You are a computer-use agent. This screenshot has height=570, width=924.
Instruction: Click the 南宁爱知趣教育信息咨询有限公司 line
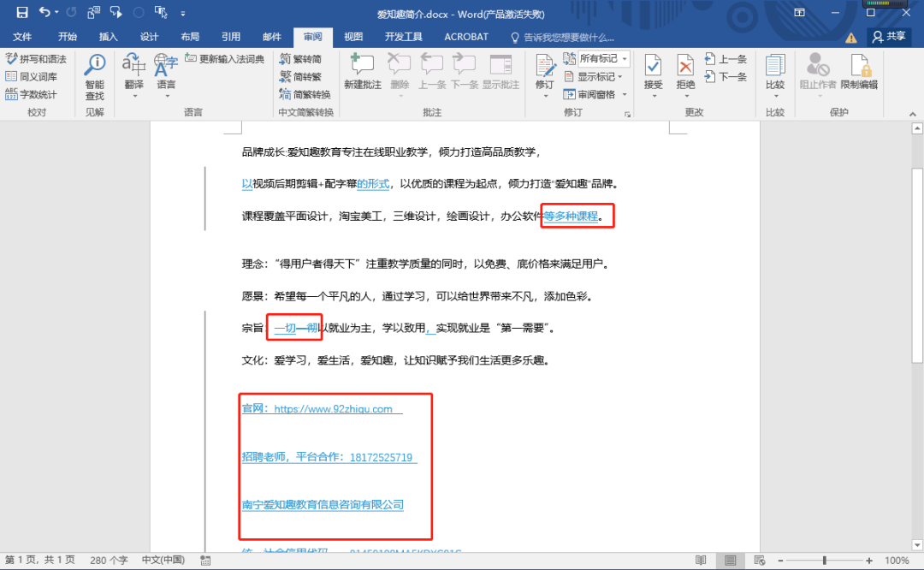[x=323, y=505]
